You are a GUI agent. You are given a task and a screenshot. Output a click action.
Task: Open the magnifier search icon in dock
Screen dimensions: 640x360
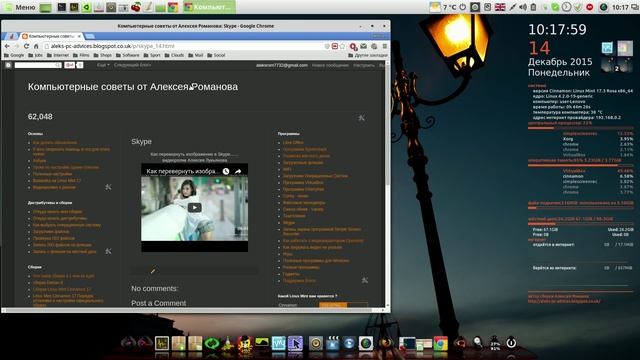point(477,342)
